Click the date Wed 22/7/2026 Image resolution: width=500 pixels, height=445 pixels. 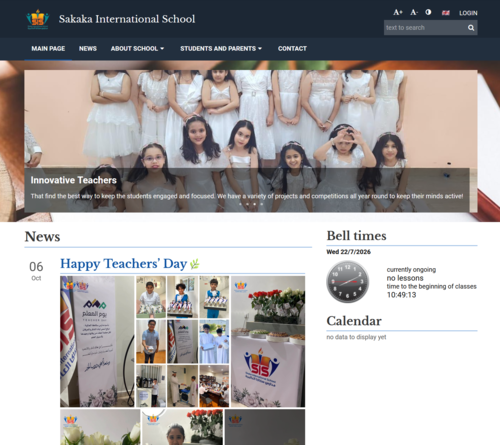(349, 252)
